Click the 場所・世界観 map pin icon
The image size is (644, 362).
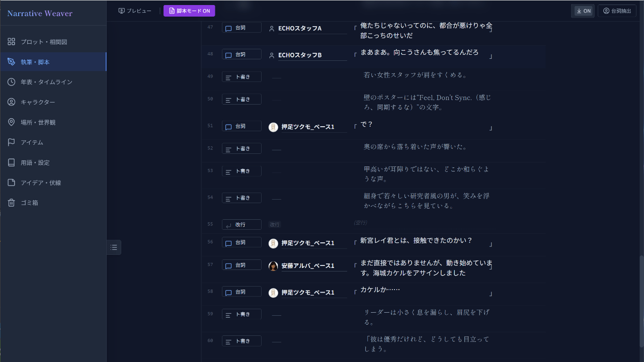pos(12,122)
